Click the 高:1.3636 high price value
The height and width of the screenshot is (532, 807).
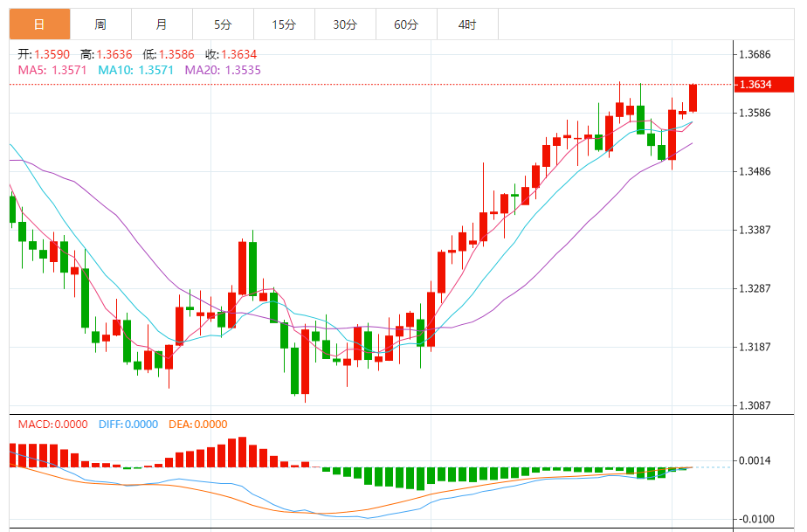pyautogui.click(x=106, y=54)
